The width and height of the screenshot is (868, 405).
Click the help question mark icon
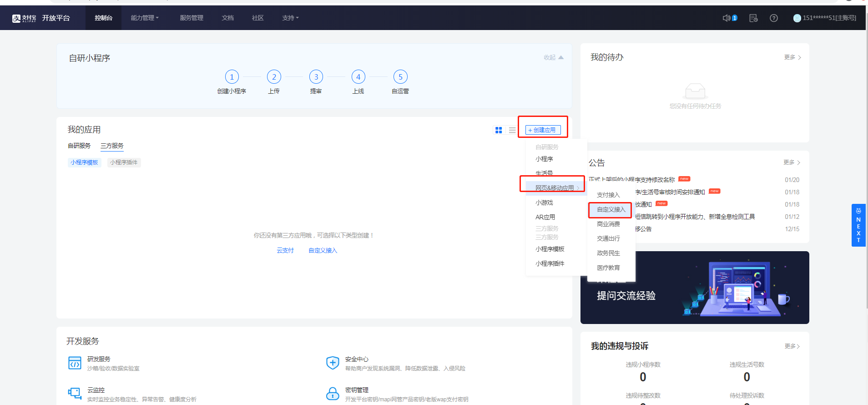pos(773,18)
